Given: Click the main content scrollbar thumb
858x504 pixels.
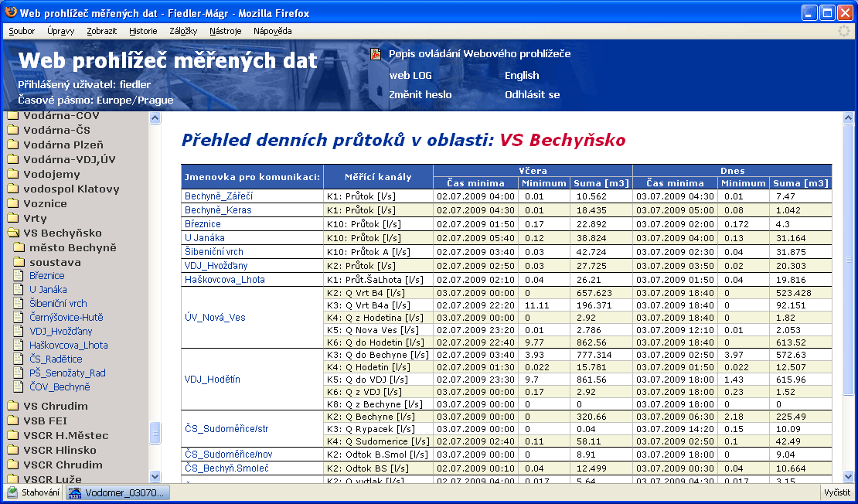Looking at the screenshot, I should click(x=848, y=259).
